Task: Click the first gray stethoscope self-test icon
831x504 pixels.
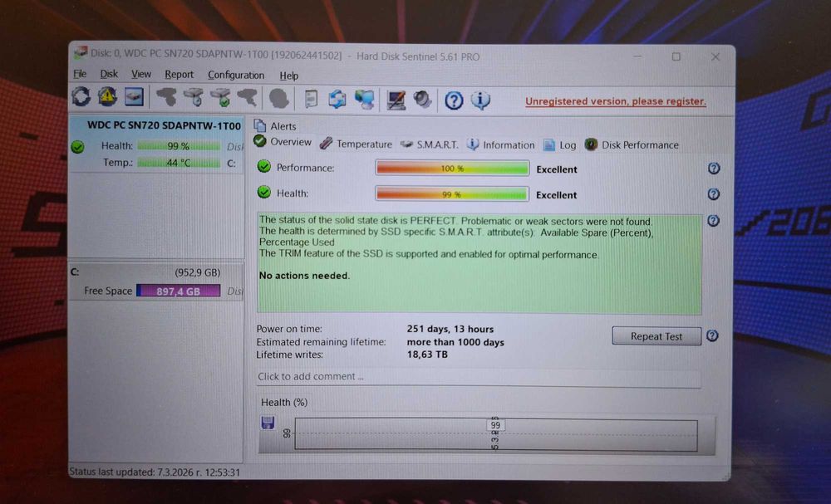Action: click(x=166, y=97)
